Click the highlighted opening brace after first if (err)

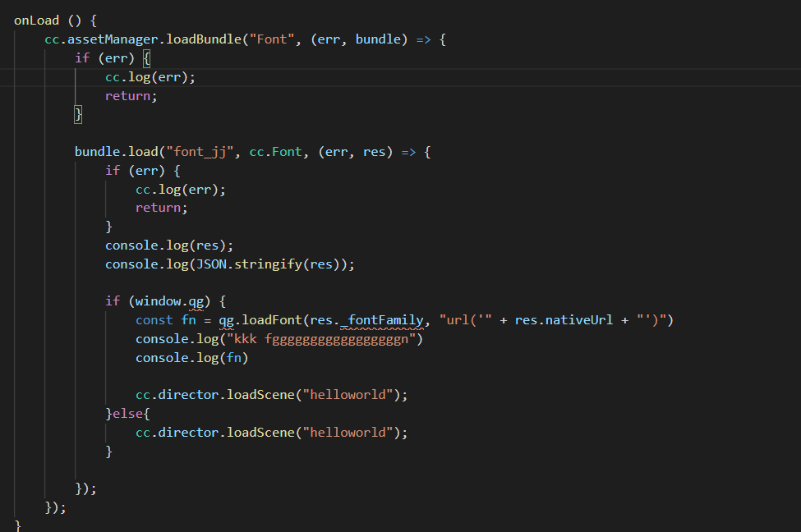(146, 58)
